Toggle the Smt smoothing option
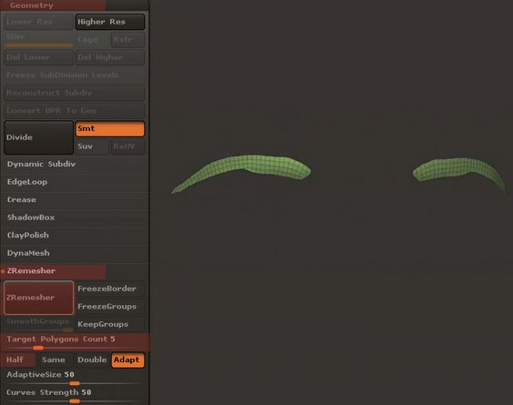 pyautogui.click(x=110, y=129)
